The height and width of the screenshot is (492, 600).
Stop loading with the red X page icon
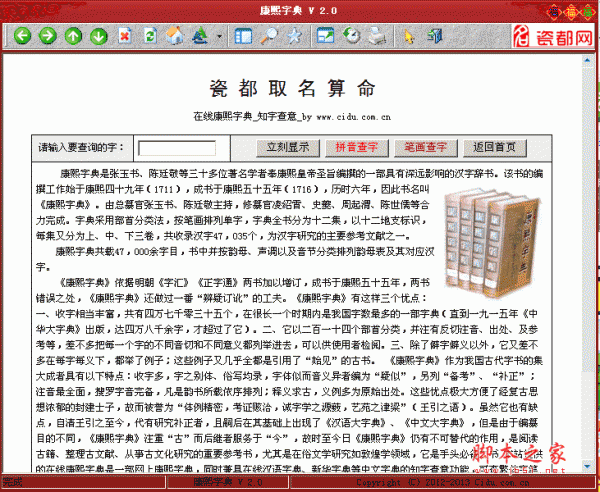(124, 36)
